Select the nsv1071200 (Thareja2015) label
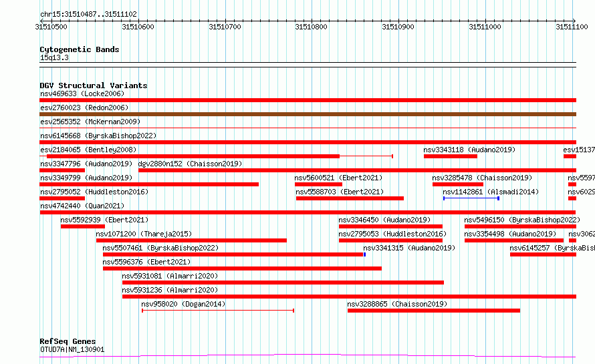 pyautogui.click(x=144, y=234)
